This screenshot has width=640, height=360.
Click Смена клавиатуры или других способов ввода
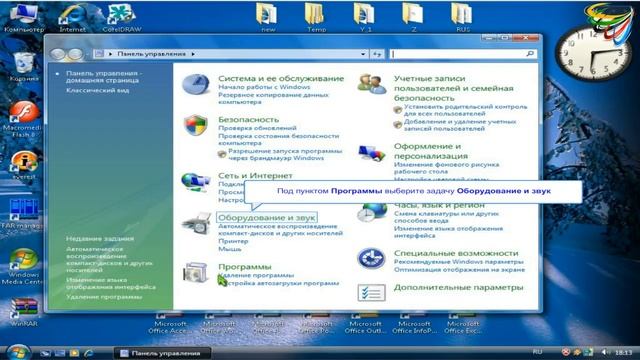tap(446, 217)
